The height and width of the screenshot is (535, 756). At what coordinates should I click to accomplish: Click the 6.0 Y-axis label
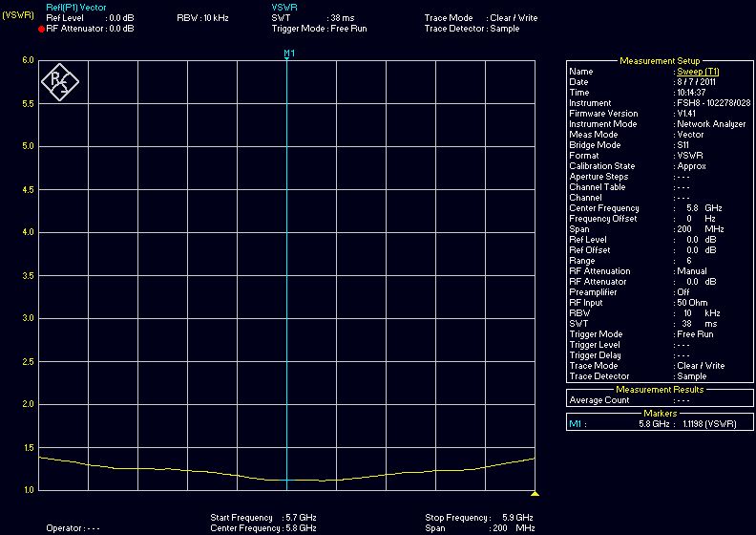pyautogui.click(x=28, y=60)
